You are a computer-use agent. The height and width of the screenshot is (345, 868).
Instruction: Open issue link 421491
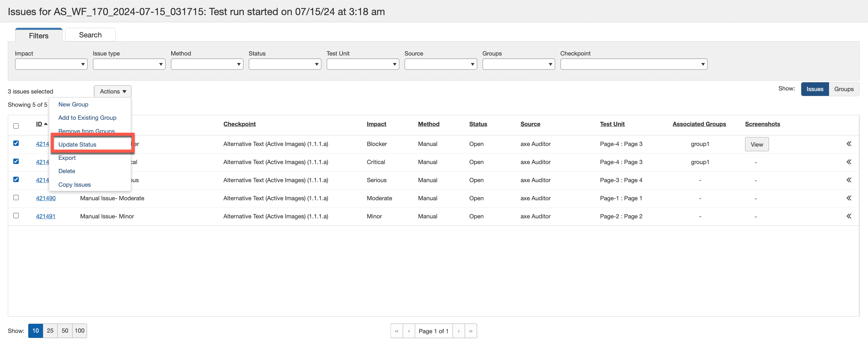tap(46, 217)
